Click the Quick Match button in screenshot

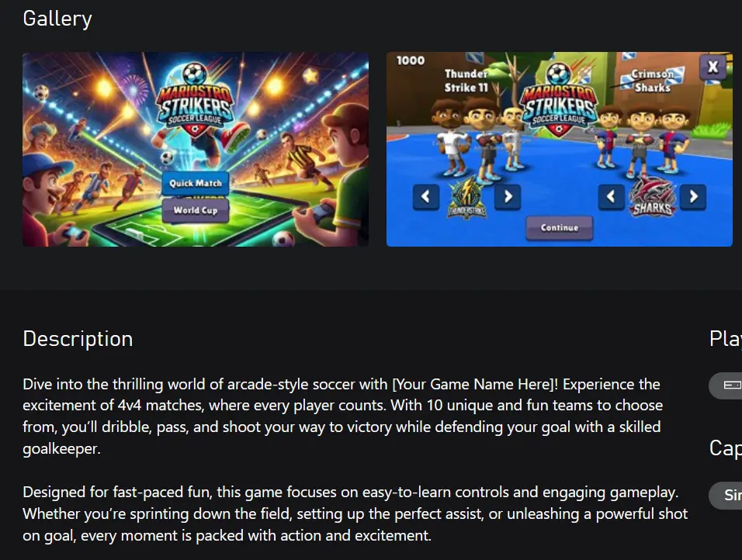pos(196,184)
